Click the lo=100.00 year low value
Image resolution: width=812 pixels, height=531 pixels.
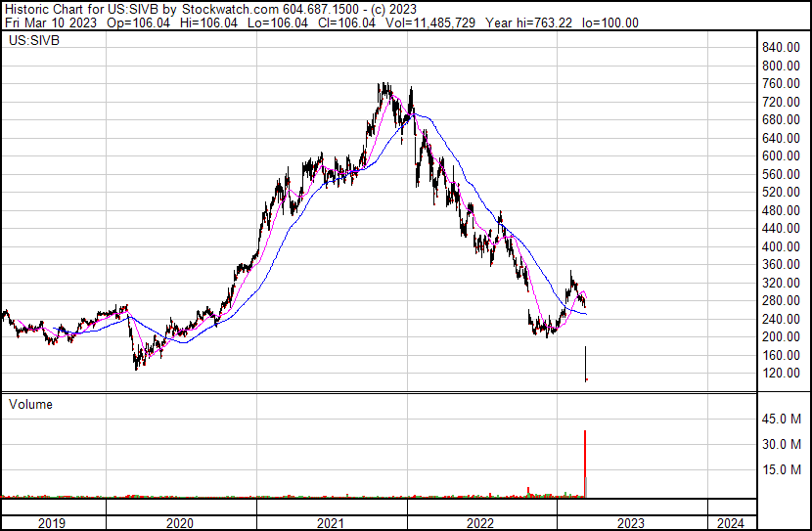click(610, 22)
